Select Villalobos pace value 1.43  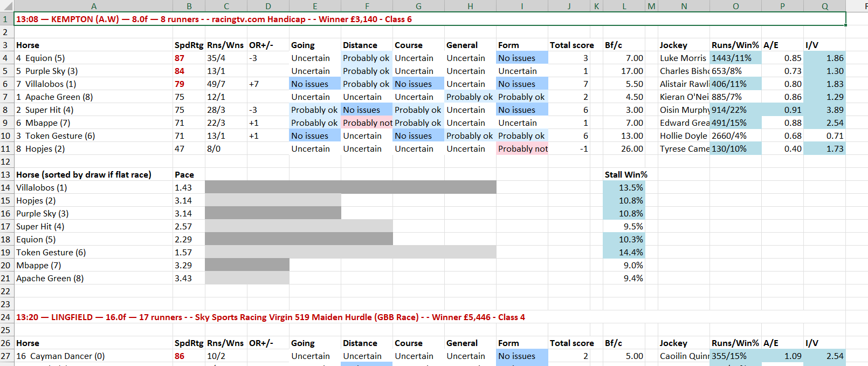point(183,188)
